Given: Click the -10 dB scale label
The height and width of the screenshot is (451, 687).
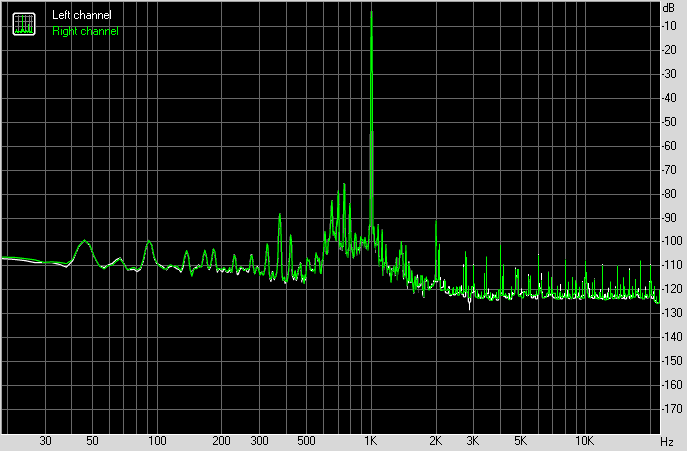Looking at the screenshot, I should click(x=670, y=26).
